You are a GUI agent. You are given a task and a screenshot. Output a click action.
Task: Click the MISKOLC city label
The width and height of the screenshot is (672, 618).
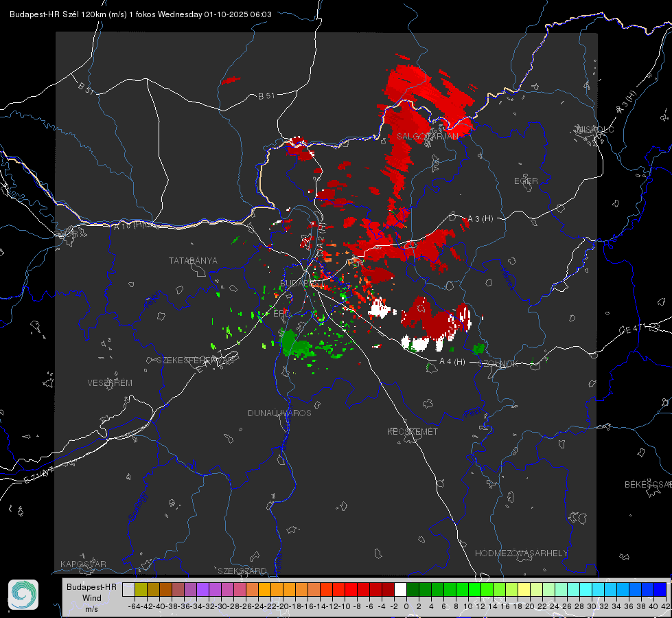click(595, 129)
